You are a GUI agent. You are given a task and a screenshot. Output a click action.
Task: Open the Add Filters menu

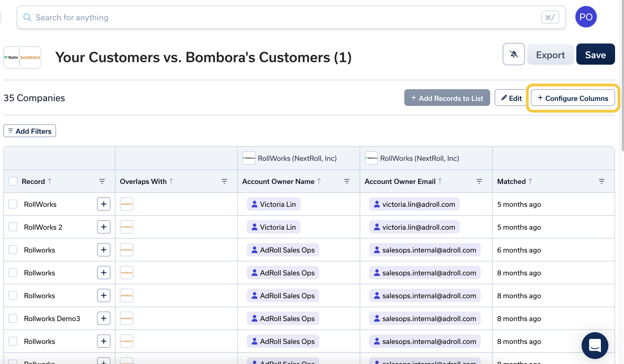(30, 131)
